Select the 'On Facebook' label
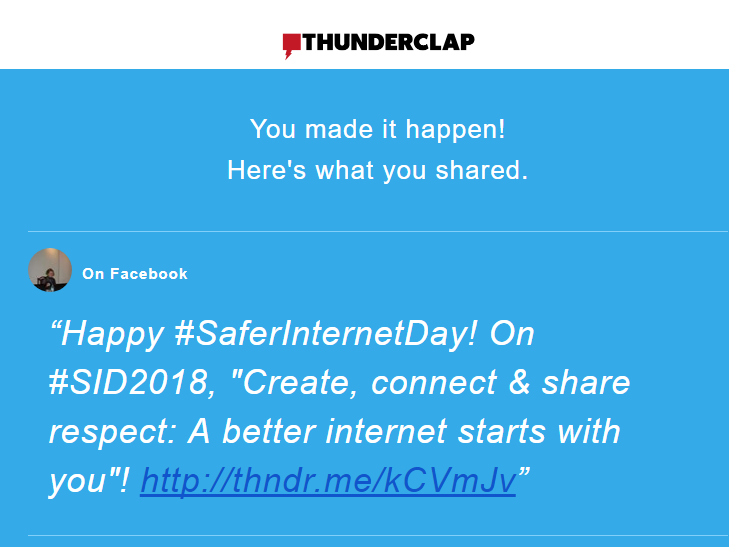The height and width of the screenshot is (547, 729). pyautogui.click(x=135, y=274)
